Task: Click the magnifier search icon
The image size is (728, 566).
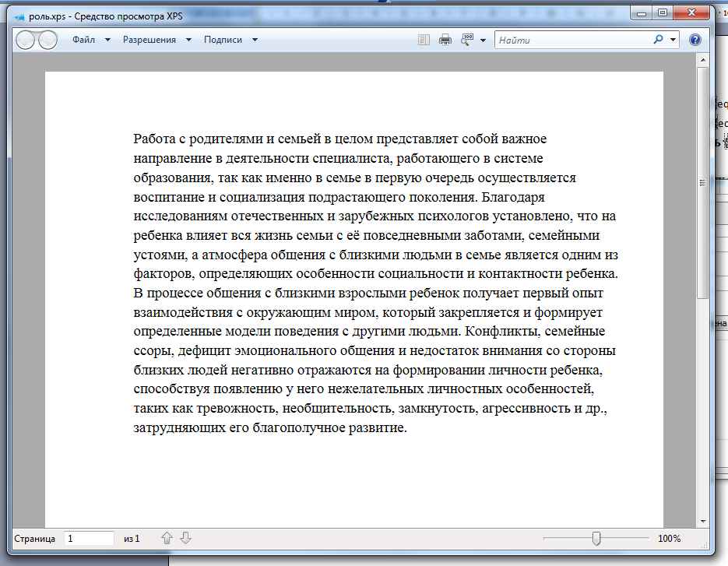Action: click(x=659, y=40)
